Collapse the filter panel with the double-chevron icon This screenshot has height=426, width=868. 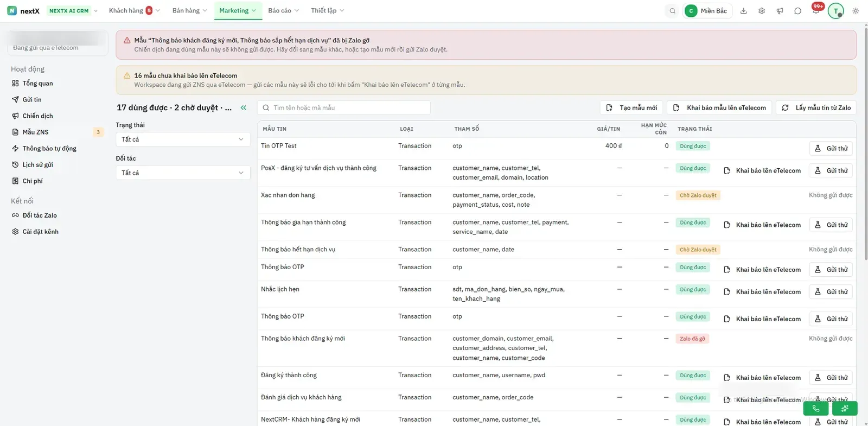pyautogui.click(x=244, y=107)
